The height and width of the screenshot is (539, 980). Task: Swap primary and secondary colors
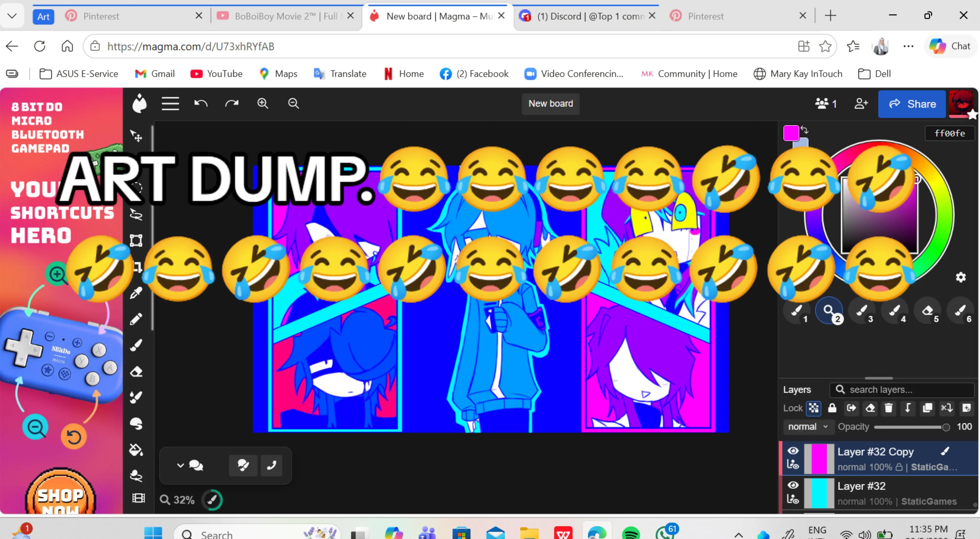coord(804,130)
